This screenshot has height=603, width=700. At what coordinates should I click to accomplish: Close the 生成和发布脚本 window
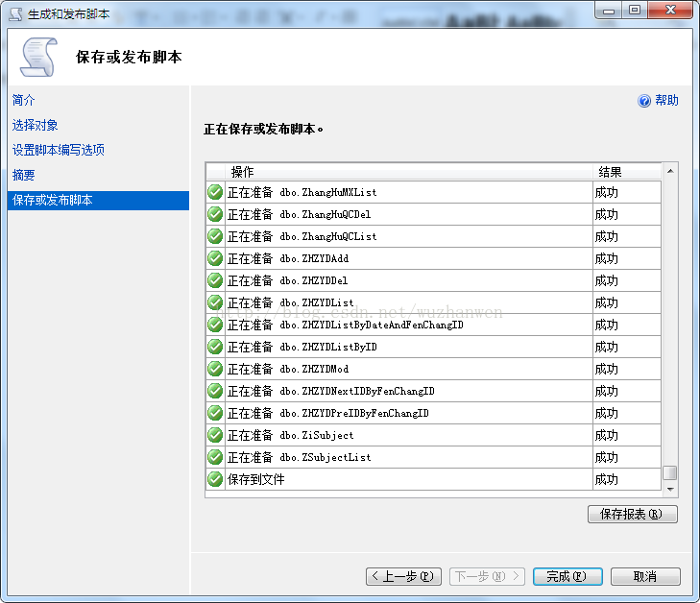coord(669,11)
